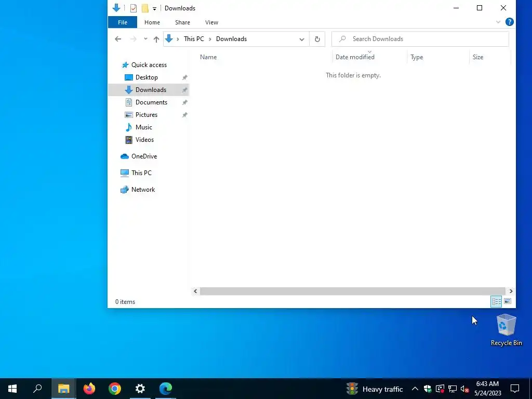This screenshot has width=532, height=399.
Task: Switch to the Home ribbon tab
Action: (152, 22)
